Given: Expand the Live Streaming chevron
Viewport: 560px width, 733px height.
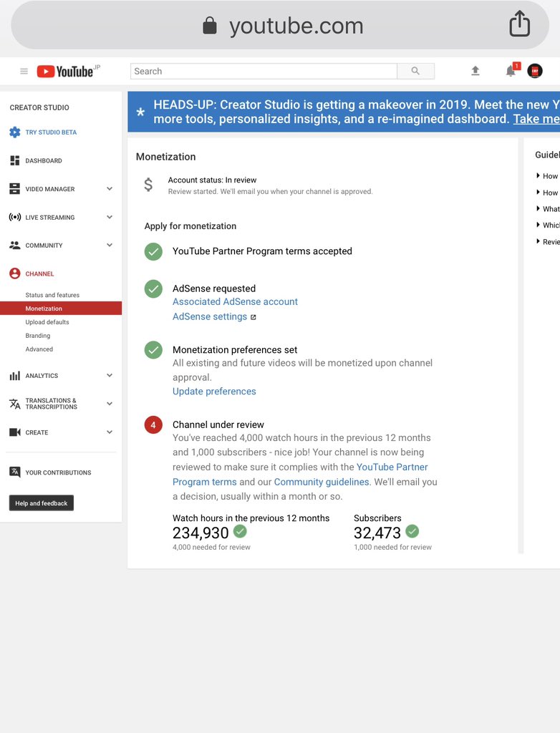Looking at the screenshot, I should point(110,217).
